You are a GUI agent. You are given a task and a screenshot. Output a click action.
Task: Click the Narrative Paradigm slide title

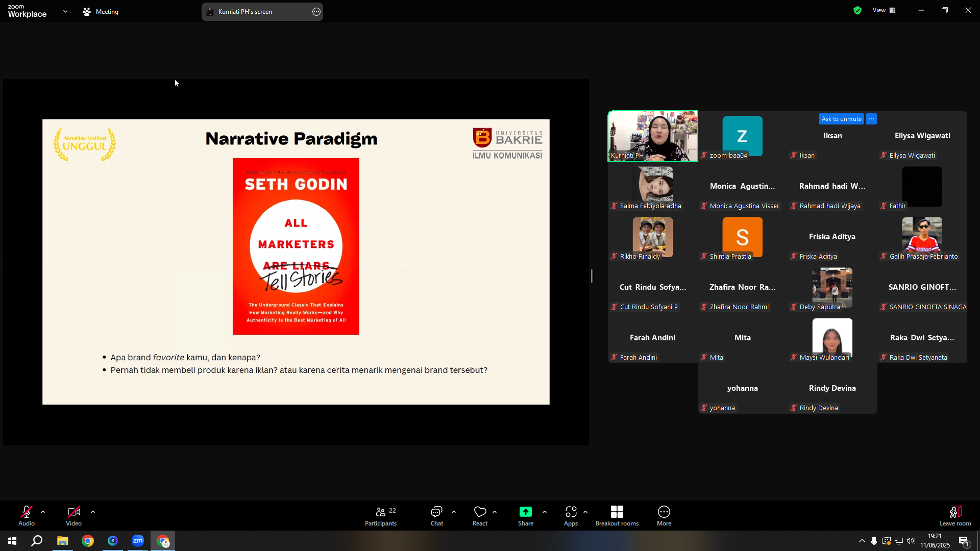[x=291, y=139]
